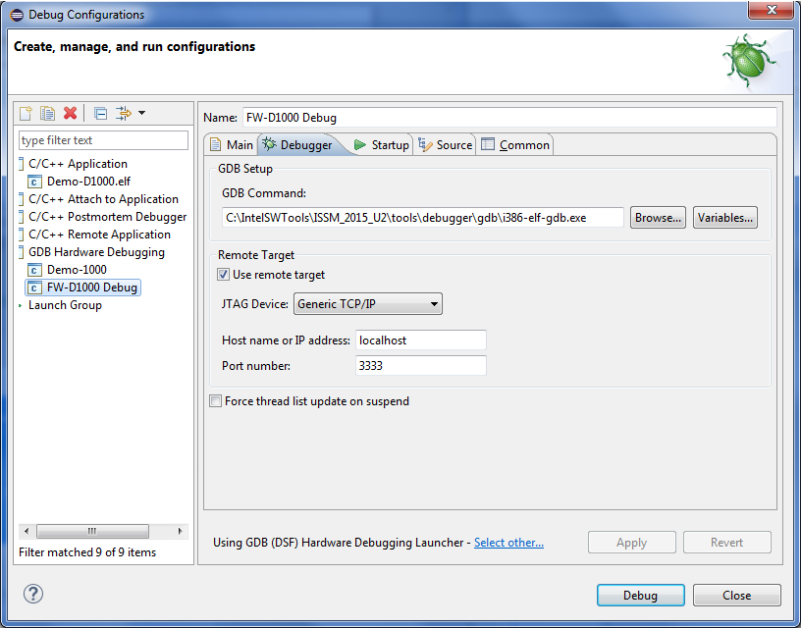Enable Force thread list update on suspend

[x=216, y=401]
